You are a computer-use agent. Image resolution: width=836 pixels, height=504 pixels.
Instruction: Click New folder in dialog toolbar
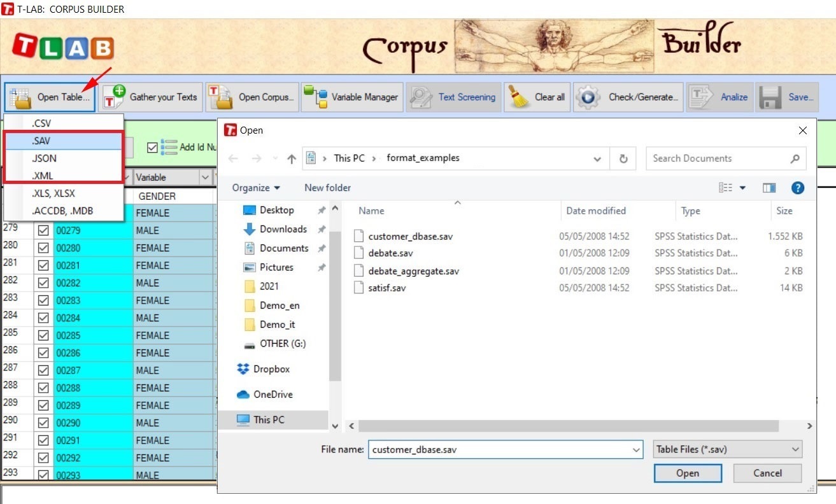(327, 188)
